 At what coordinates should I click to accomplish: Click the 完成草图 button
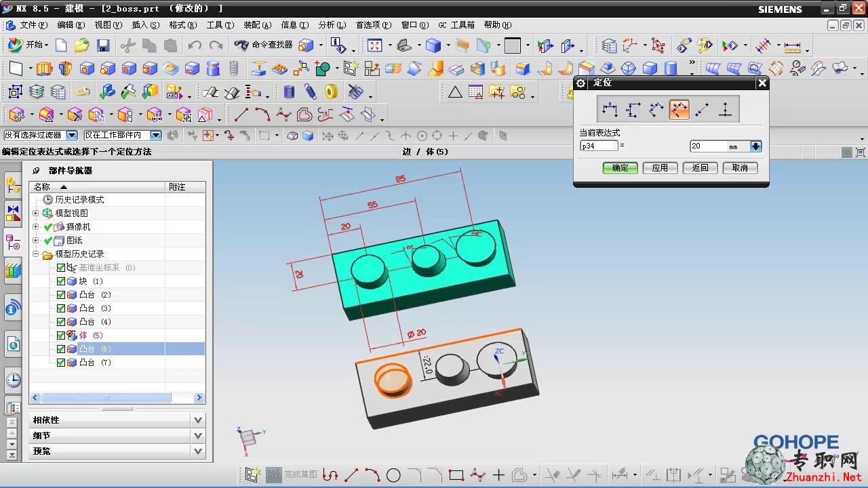[292, 475]
